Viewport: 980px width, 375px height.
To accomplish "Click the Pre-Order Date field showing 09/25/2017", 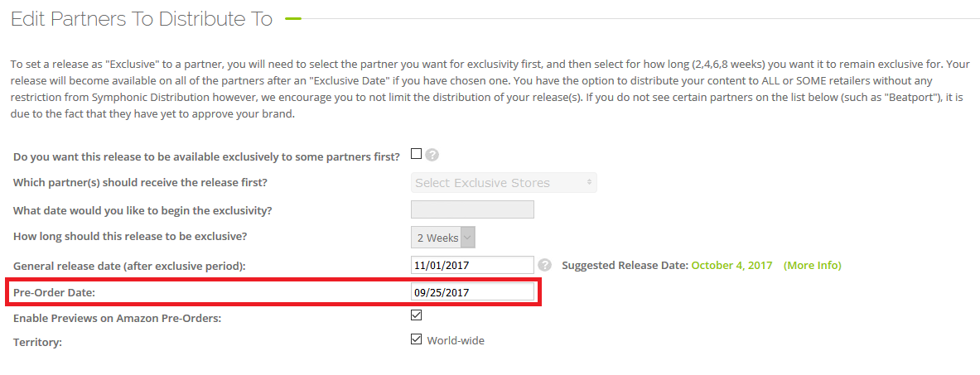I will 472,291.
